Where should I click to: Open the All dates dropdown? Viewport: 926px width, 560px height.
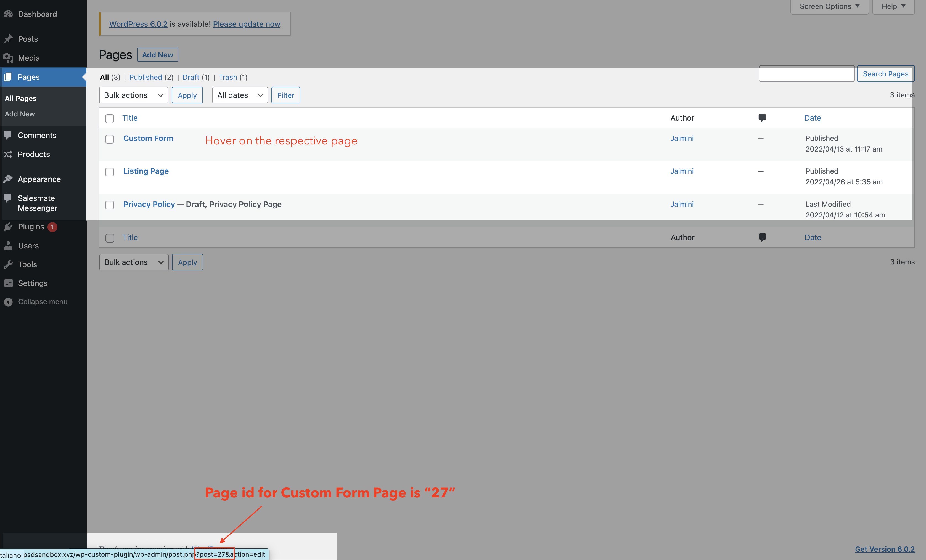coord(239,95)
